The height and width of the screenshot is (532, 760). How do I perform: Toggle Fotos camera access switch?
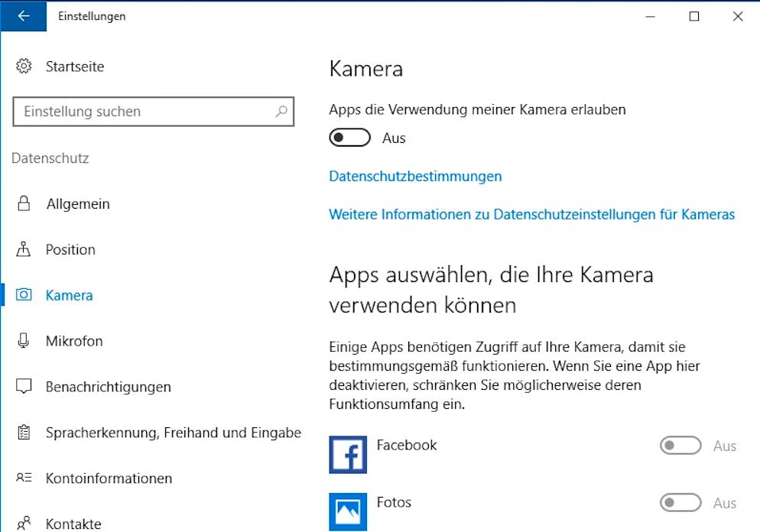tap(680, 502)
